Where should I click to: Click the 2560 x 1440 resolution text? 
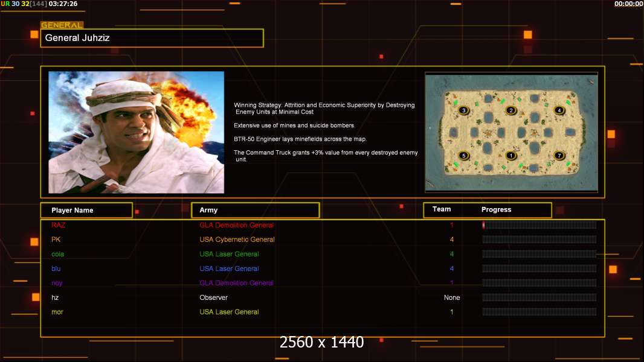click(x=321, y=342)
